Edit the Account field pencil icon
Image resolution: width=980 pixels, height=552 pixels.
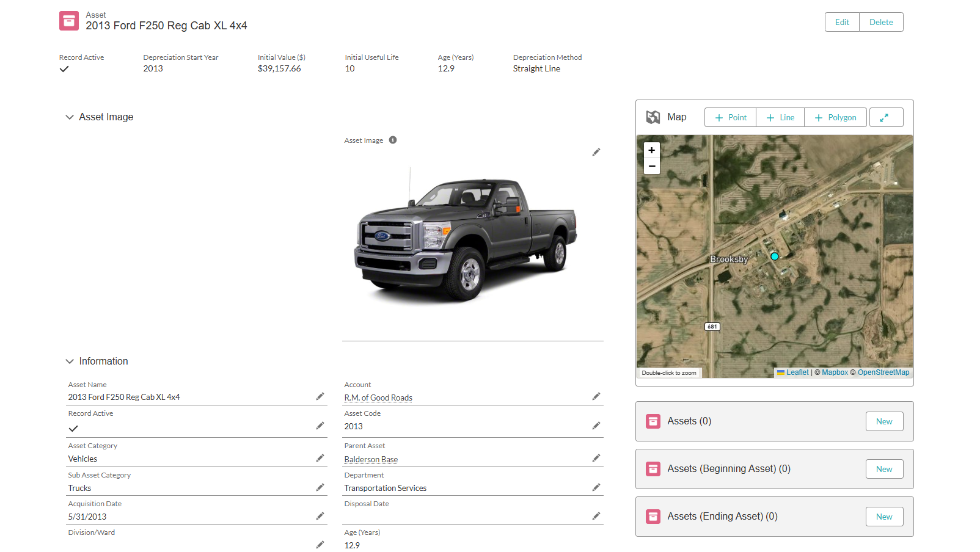click(x=596, y=396)
